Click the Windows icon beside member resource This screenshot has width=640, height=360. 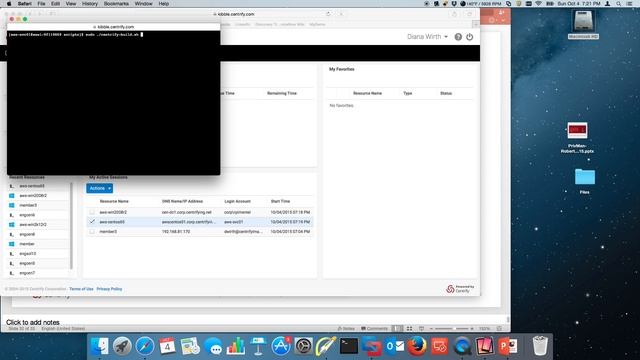pyautogui.click(x=11, y=244)
